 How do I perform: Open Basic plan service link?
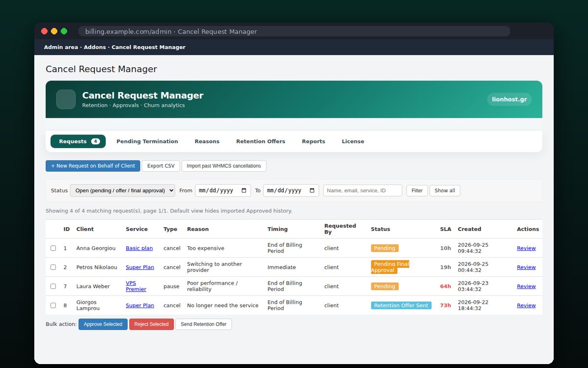point(139,248)
